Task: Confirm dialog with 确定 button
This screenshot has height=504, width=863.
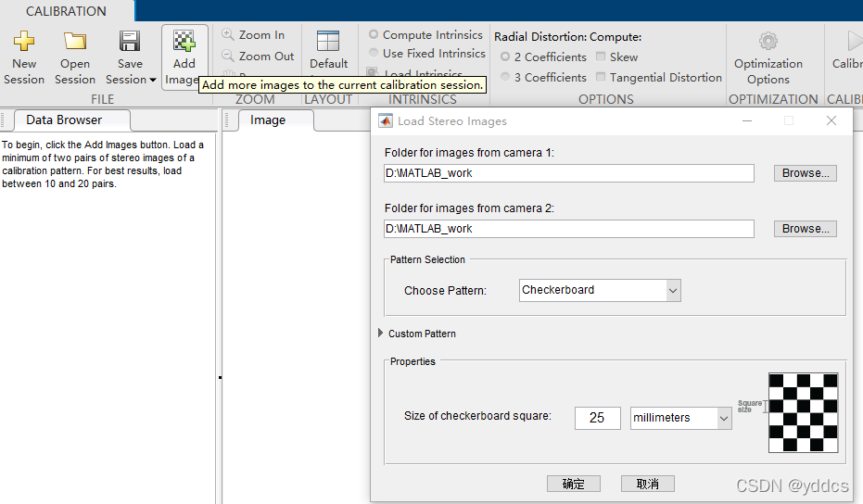Action: point(574,484)
